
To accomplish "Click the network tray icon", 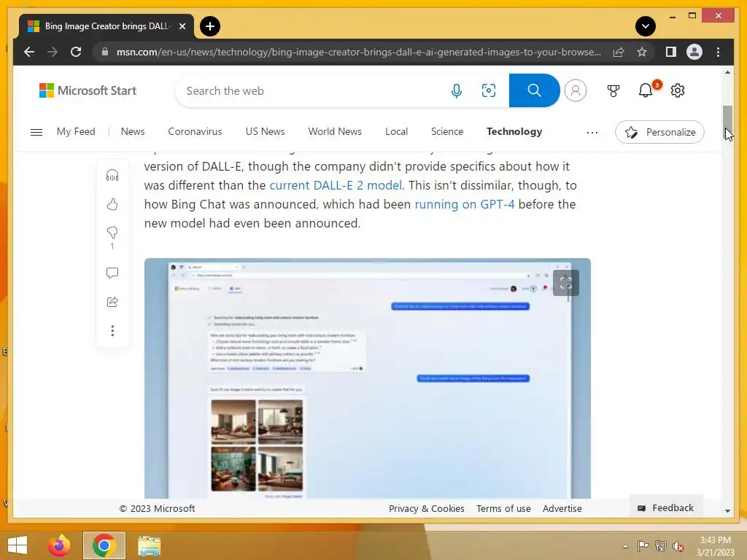I will (x=661, y=546).
